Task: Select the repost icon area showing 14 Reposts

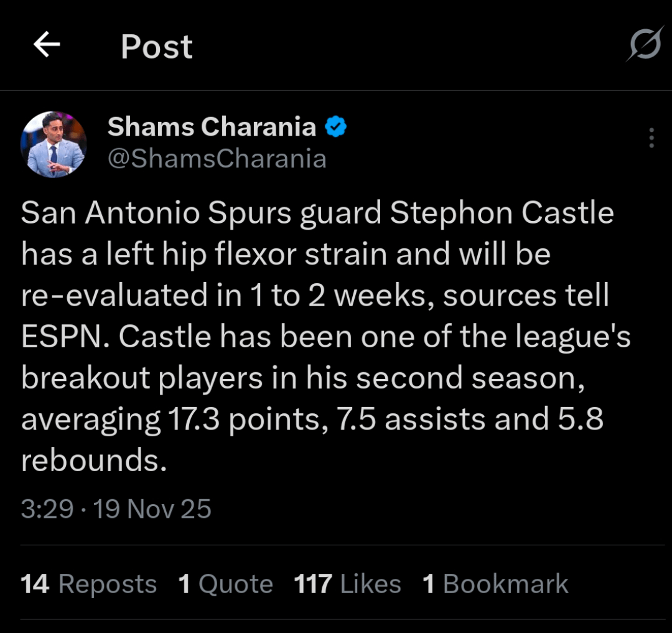Action: (x=88, y=583)
